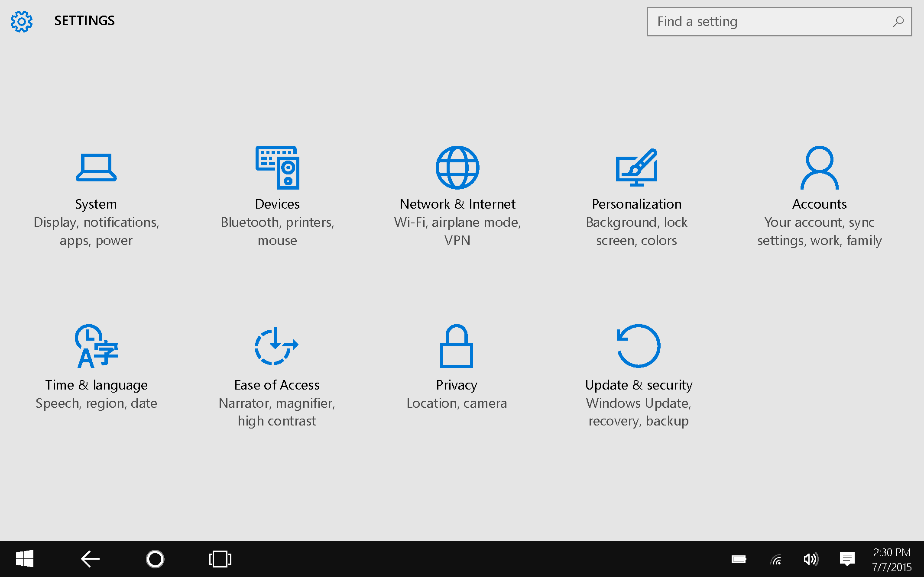Open Update & security circular arrow icon
This screenshot has width=924, height=577.
tap(638, 346)
